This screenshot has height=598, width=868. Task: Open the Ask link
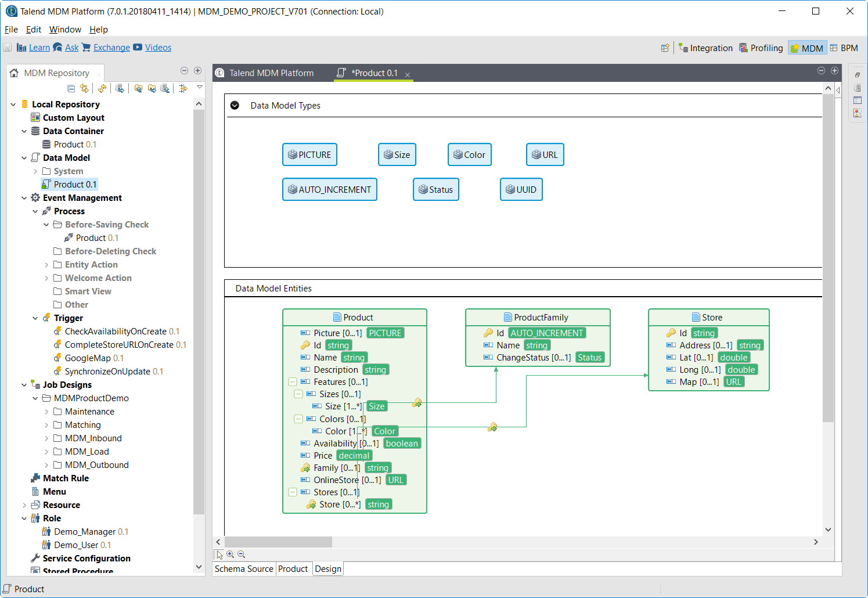(72, 48)
